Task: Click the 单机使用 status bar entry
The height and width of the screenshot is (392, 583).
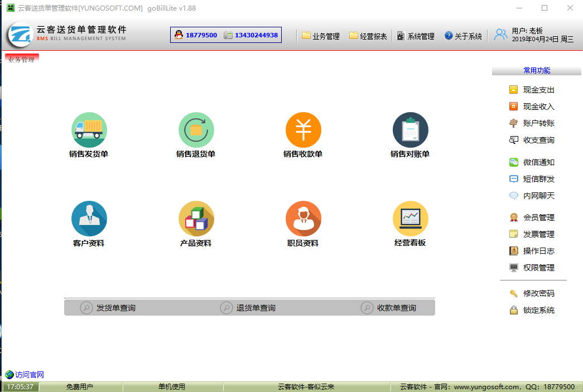Action: tap(172, 387)
